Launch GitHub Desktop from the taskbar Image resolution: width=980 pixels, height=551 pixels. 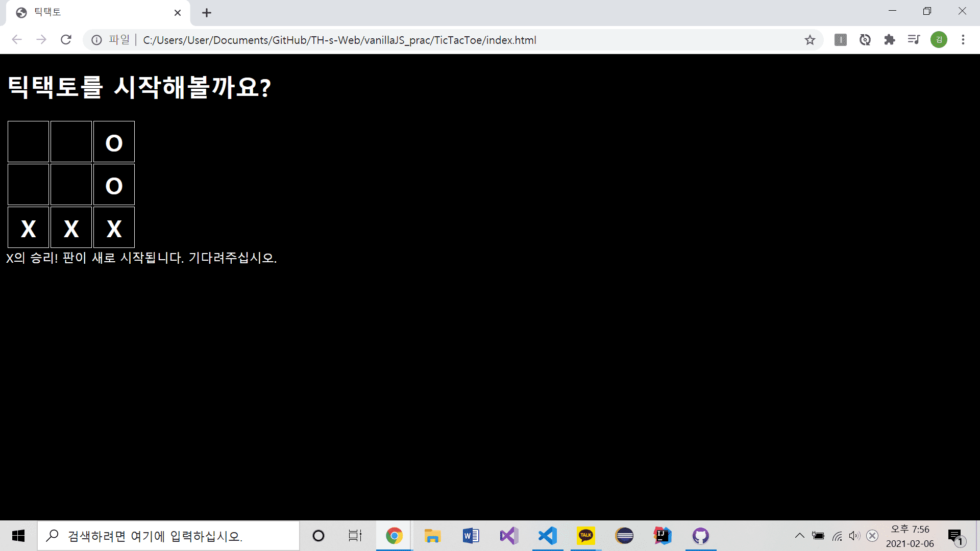(700, 536)
